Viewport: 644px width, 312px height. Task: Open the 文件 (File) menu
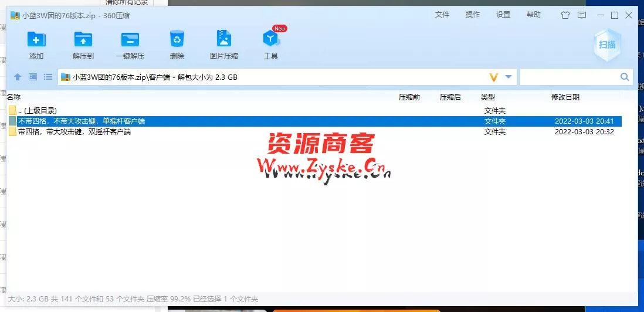point(442,15)
